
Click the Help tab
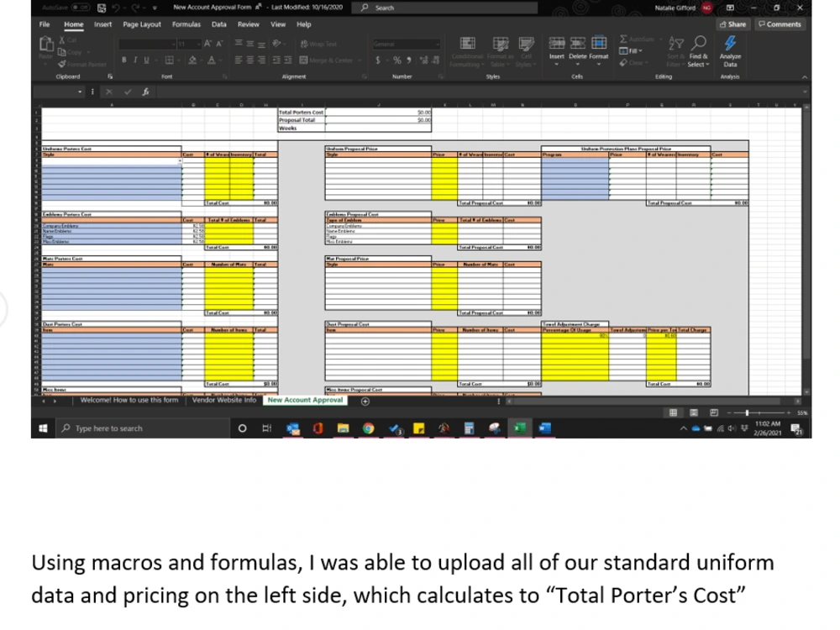pyautogui.click(x=304, y=24)
